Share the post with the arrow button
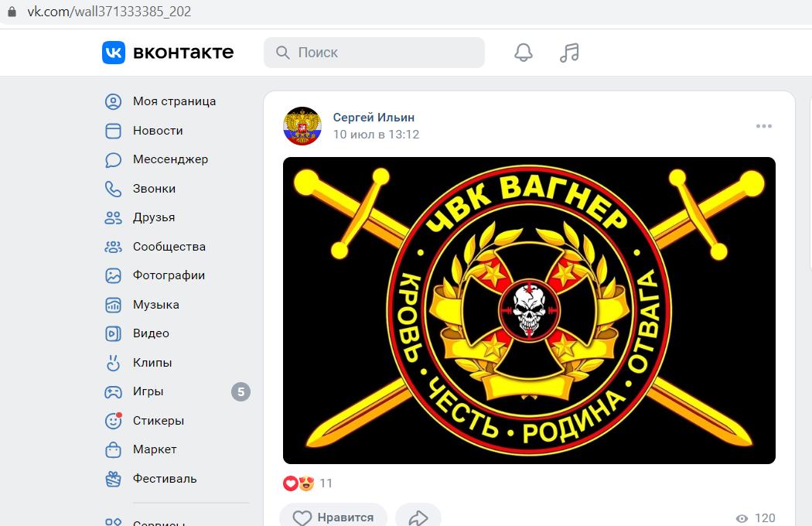 418,517
